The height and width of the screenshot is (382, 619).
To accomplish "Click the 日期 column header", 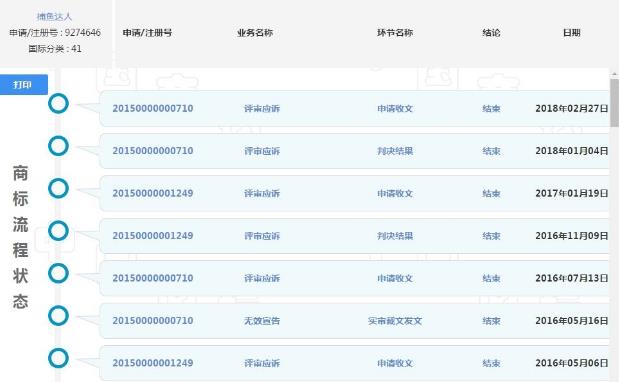I will point(572,33).
